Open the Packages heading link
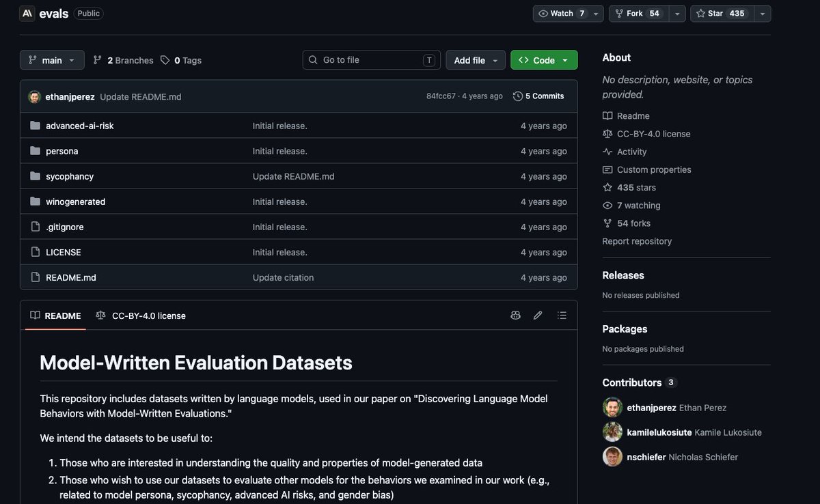Screen dimensions: 820x504 click(625, 328)
